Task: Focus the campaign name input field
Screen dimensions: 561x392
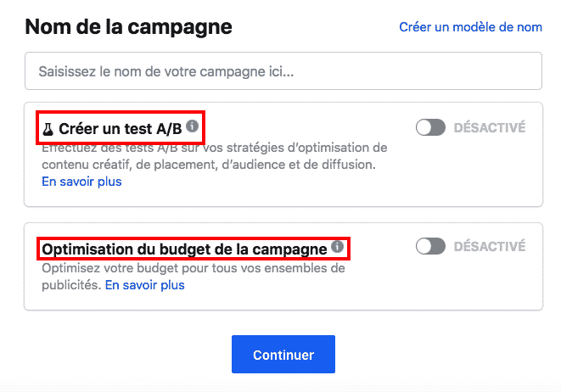Action: (283, 70)
